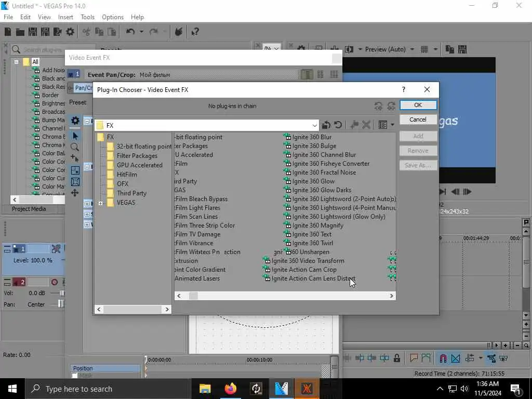Click the Lock event padlock icon
This screenshot has height=399, width=532.
tap(397, 358)
